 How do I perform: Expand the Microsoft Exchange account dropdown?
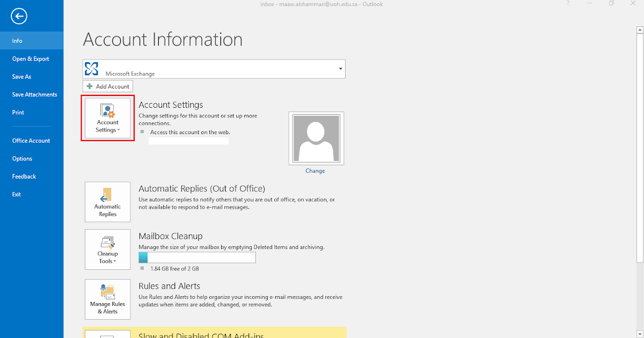click(x=340, y=69)
